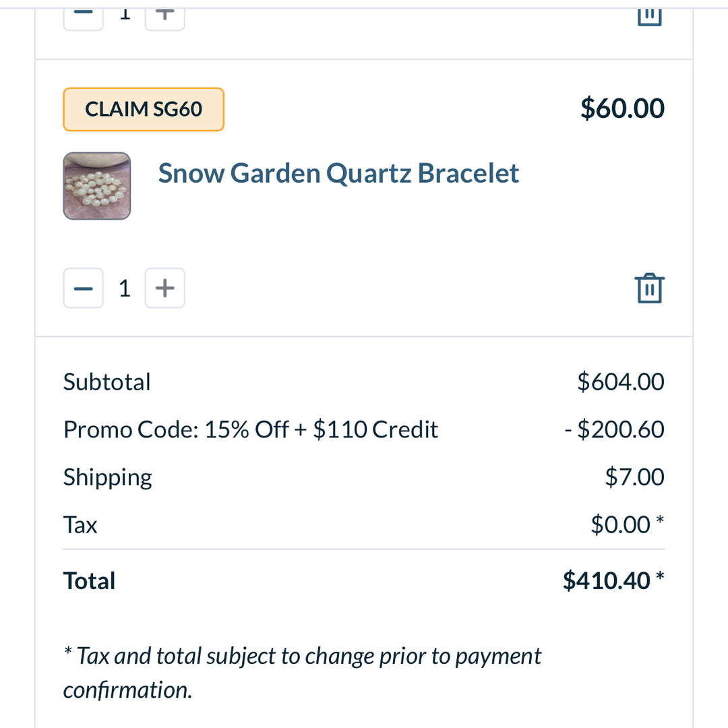
Task: Click the tax and total disclaimer note
Action: click(302, 673)
